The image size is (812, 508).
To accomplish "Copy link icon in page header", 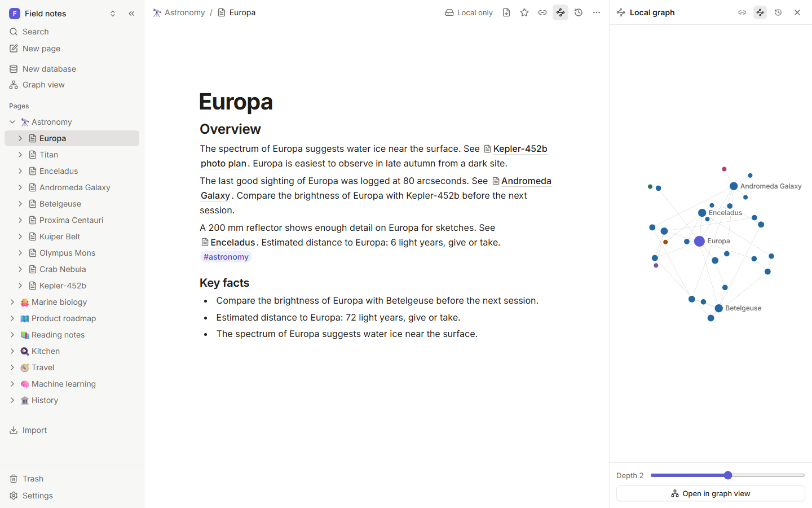I will click(x=542, y=12).
